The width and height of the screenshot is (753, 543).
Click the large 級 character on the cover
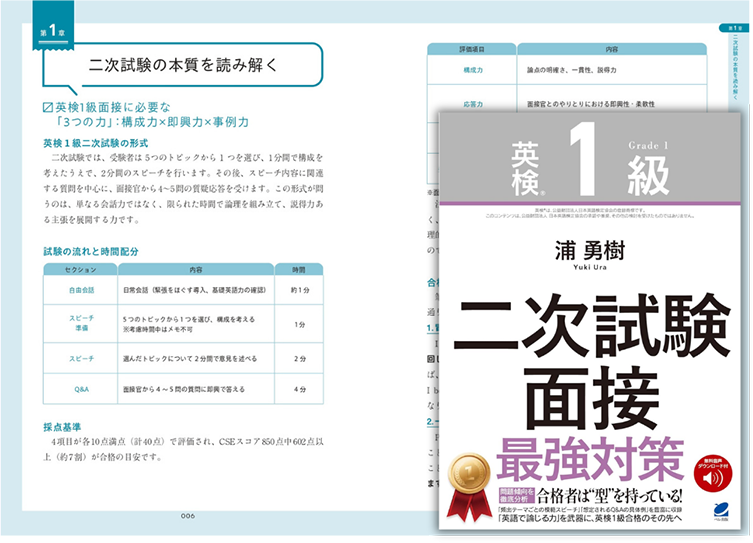pyautogui.click(x=648, y=176)
